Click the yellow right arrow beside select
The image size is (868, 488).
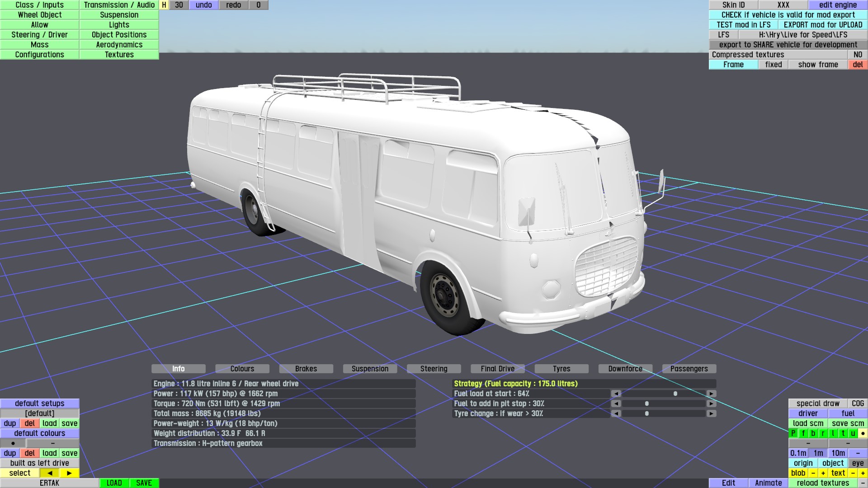[x=69, y=473]
